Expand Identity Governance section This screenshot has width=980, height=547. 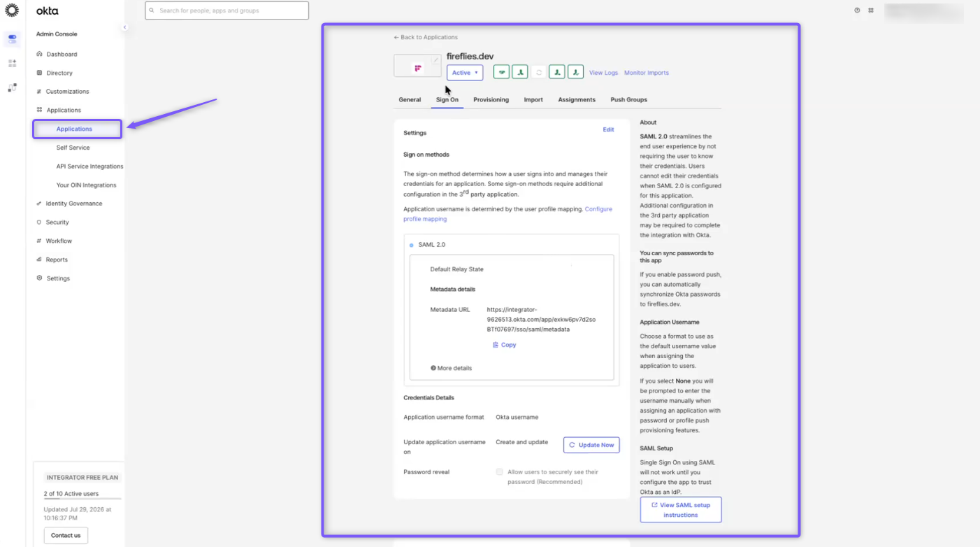[74, 204]
